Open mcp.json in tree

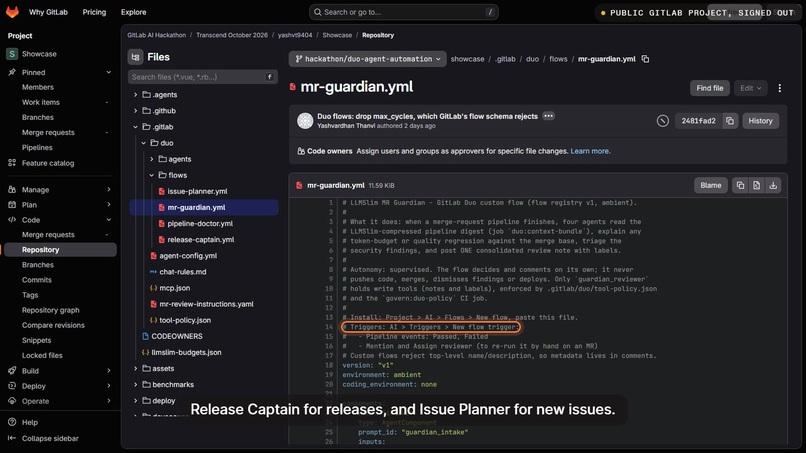tap(174, 288)
